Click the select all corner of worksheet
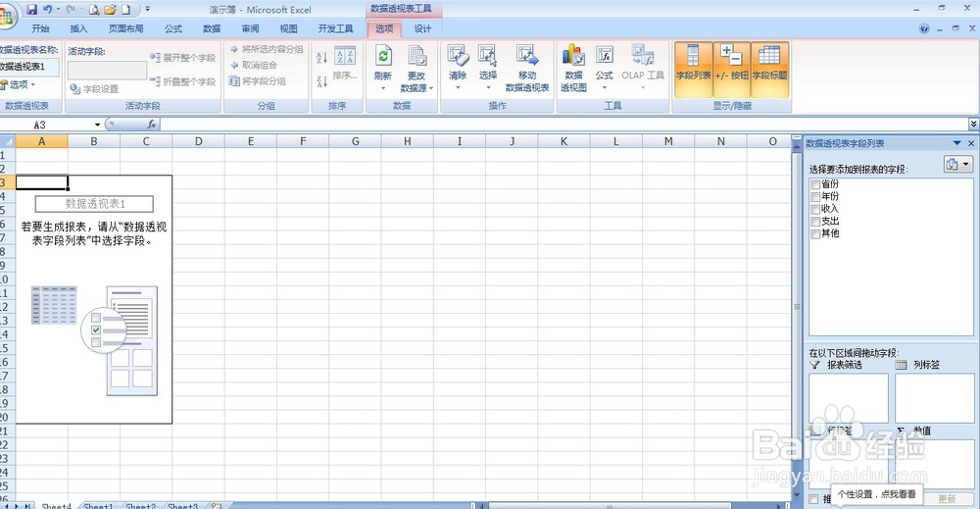 tap(8, 141)
